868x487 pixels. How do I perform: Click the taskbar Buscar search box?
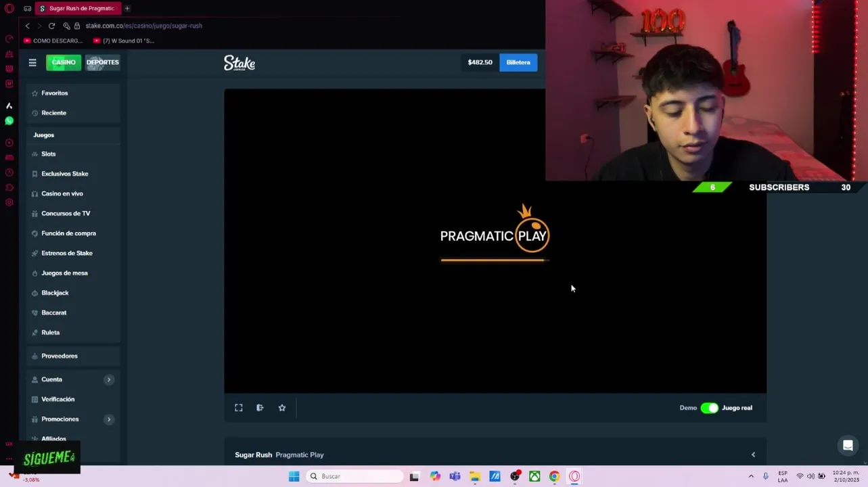pyautogui.click(x=355, y=476)
